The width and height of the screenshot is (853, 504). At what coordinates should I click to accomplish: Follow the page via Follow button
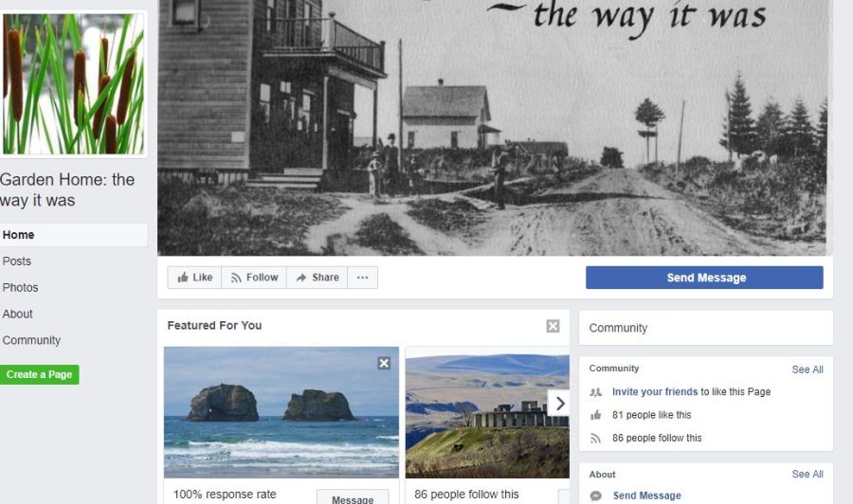254,278
